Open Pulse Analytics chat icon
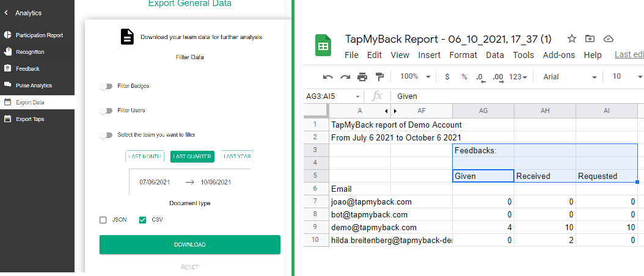The height and width of the screenshot is (276, 644). [7, 85]
